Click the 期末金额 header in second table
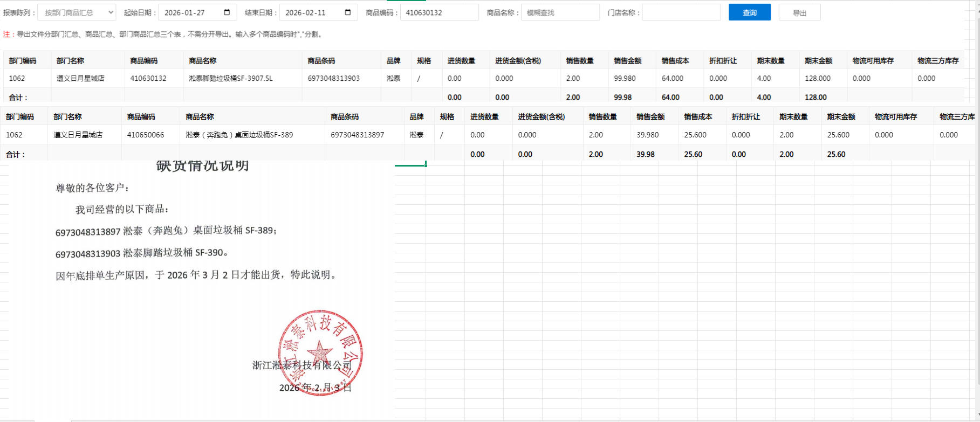980x422 pixels. 841,117
